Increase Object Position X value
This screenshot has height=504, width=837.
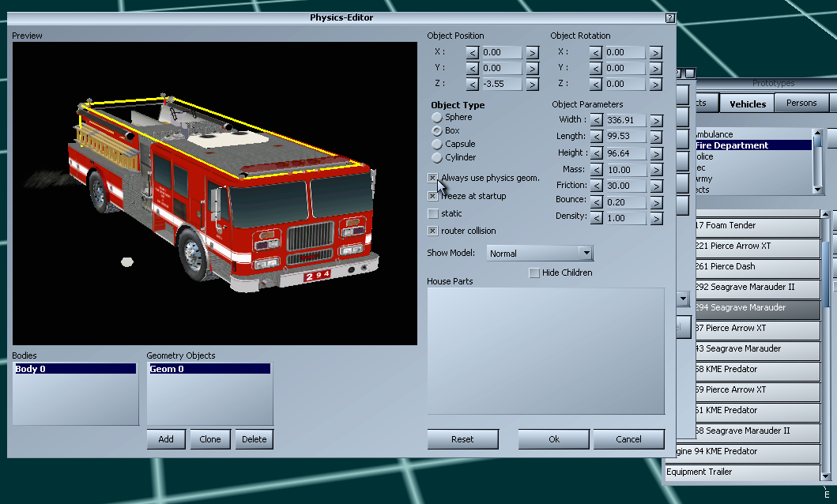pos(532,53)
